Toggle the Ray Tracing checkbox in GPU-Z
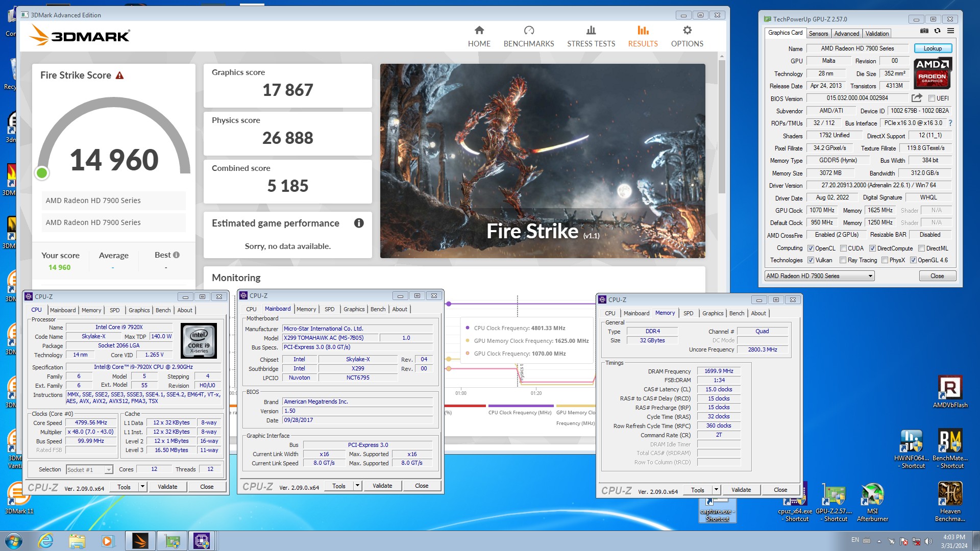980x551 pixels. click(843, 260)
